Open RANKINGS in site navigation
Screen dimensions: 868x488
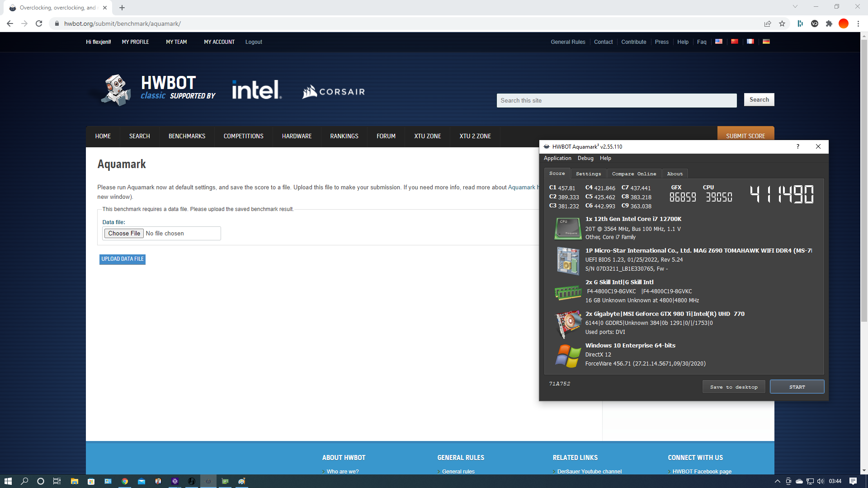coord(344,136)
